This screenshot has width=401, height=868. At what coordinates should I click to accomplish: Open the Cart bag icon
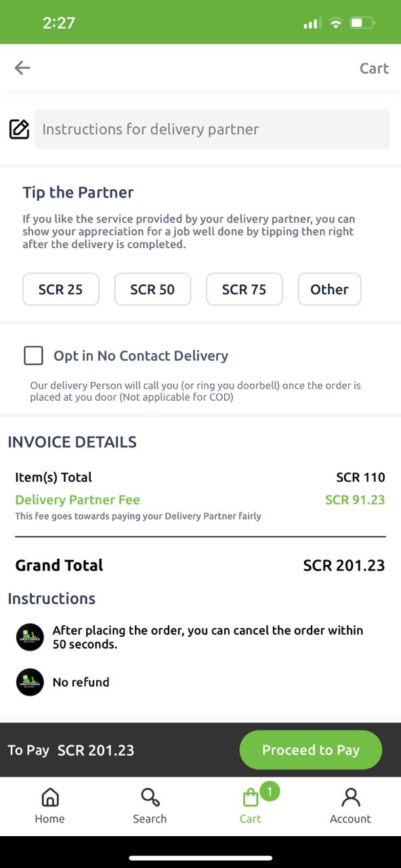coord(251,797)
